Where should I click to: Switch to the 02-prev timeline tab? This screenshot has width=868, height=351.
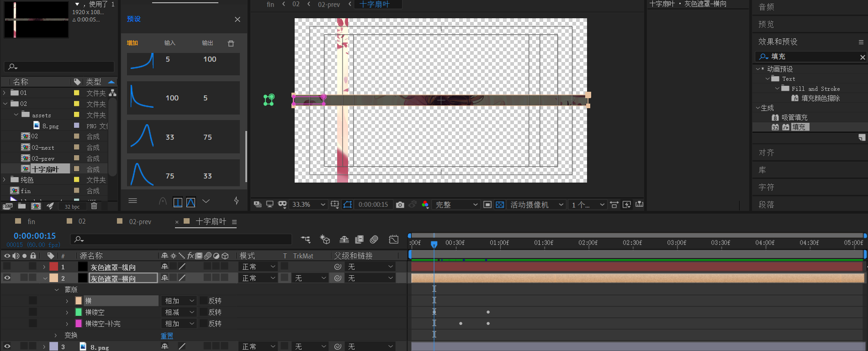tap(140, 221)
